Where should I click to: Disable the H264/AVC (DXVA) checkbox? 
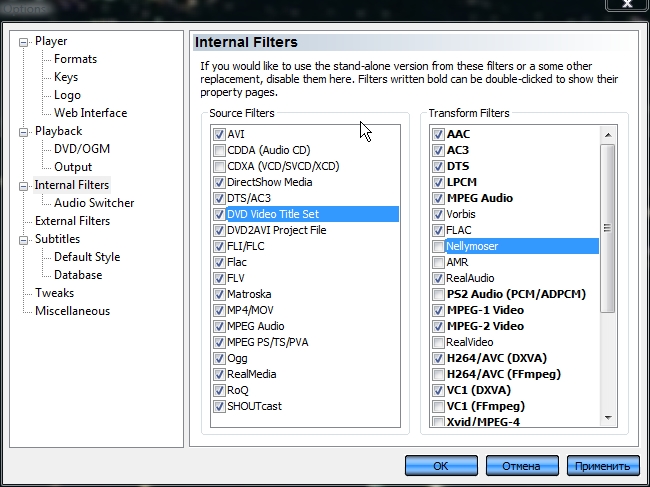(x=438, y=358)
